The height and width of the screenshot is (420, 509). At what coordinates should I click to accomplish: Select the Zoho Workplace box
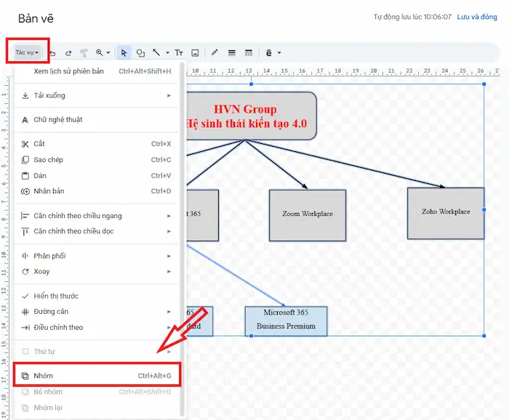point(445,213)
